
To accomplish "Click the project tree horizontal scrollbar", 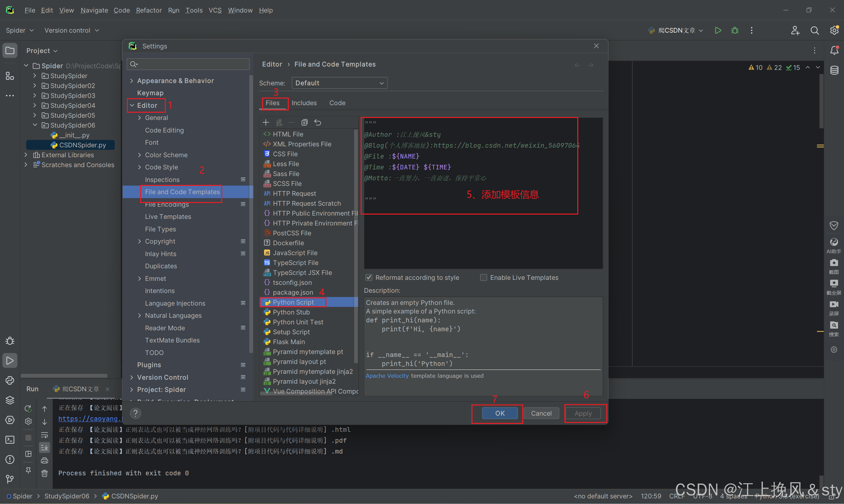I will pos(64,376).
